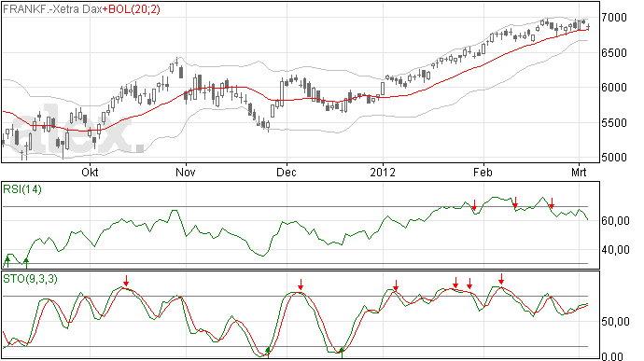Click the STO red arrow just after 2012 label

tap(396, 285)
